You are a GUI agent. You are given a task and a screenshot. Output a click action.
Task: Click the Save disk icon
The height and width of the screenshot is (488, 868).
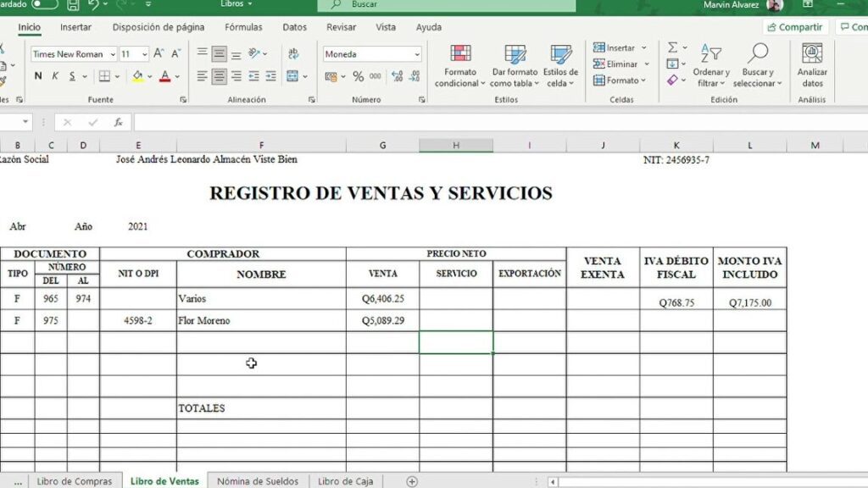click(73, 5)
